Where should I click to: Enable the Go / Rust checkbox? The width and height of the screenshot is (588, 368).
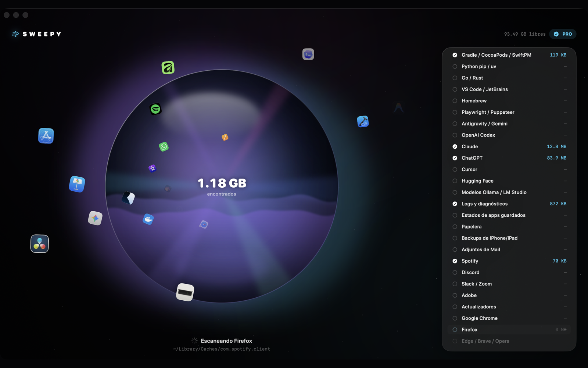(455, 78)
